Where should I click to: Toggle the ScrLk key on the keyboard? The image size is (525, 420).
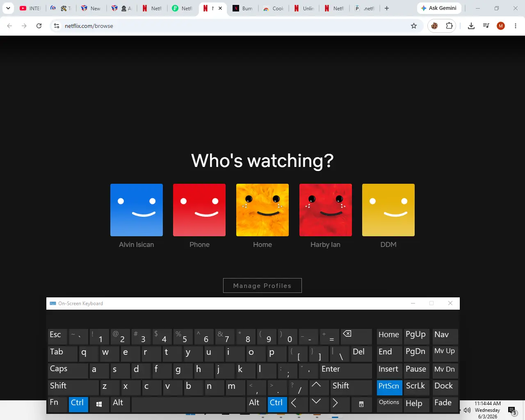pos(417,387)
